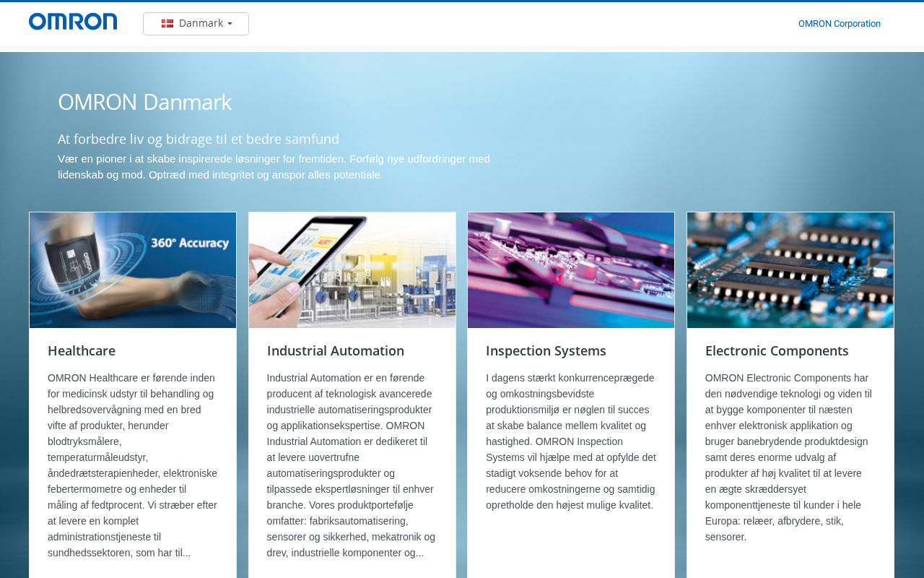Open the Danmark country dropdown
Viewport: 924px width, 578px height.
point(196,24)
